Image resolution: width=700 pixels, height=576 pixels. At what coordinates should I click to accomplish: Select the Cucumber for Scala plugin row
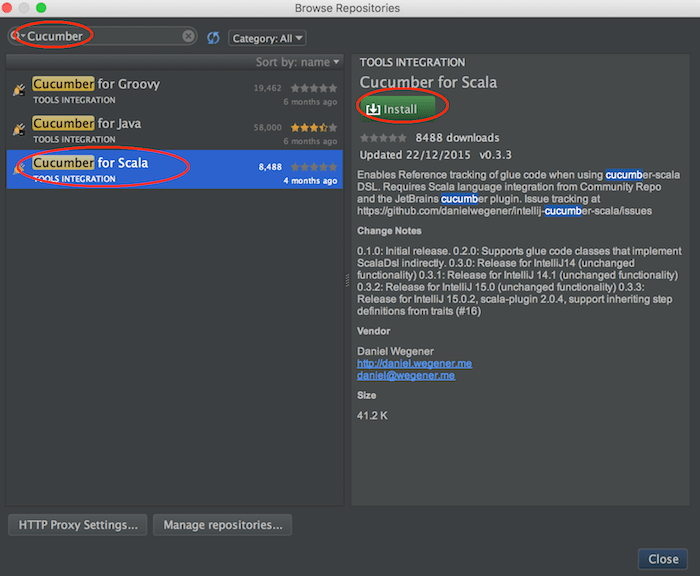tap(175, 169)
